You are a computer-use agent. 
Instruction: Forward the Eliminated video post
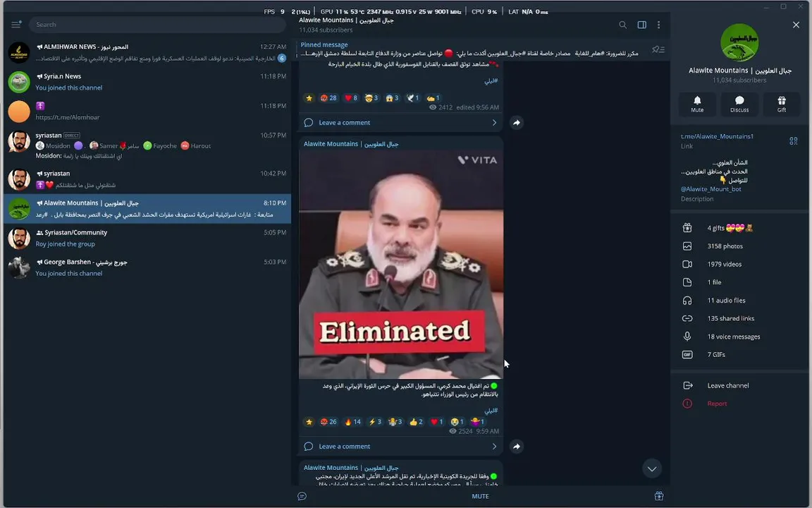point(516,447)
